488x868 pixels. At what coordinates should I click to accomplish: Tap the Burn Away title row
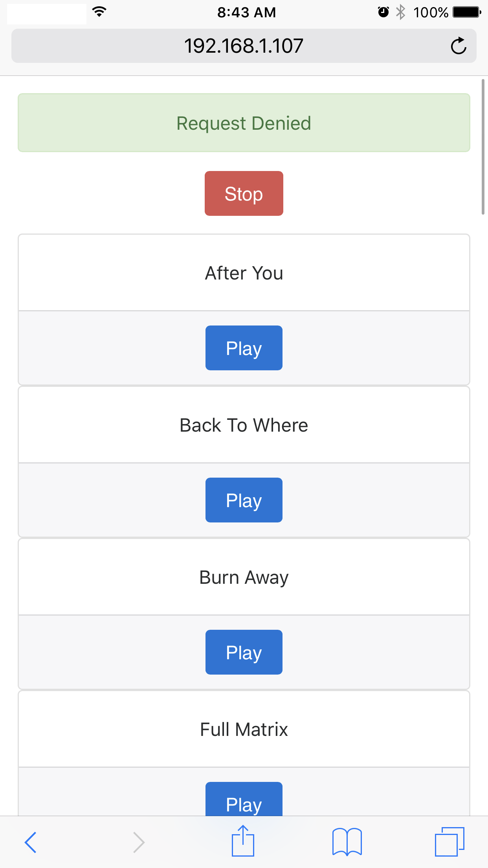pyautogui.click(x=244, y=577)
